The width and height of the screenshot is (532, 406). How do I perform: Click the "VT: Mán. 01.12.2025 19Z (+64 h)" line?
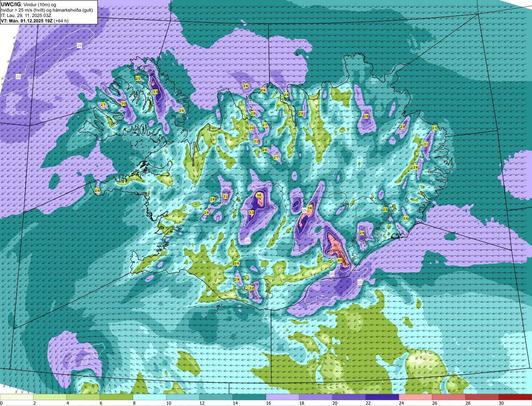(x=35, y=20)
